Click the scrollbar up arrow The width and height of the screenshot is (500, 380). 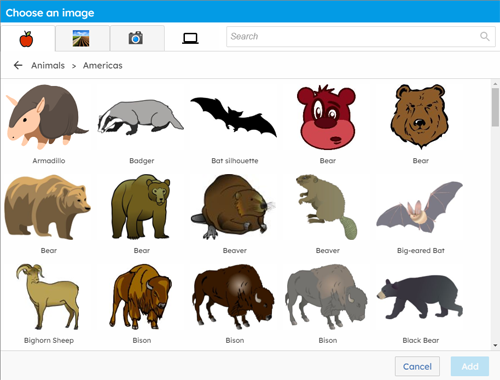(495, 84)
